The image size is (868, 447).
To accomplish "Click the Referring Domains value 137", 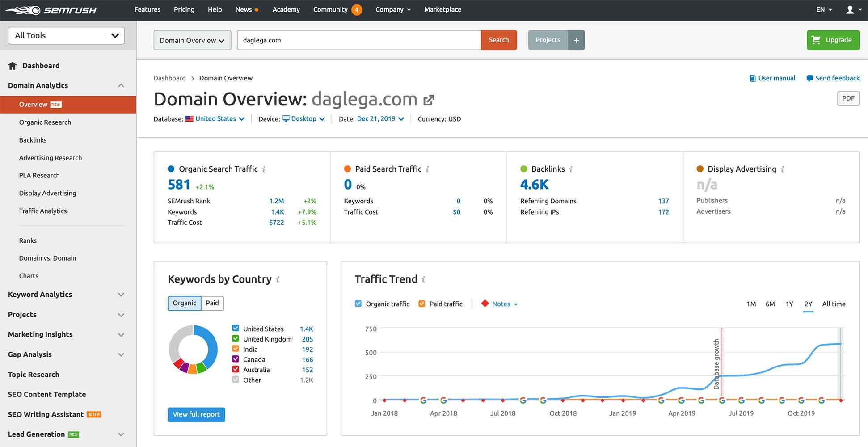I will (663, 201).
